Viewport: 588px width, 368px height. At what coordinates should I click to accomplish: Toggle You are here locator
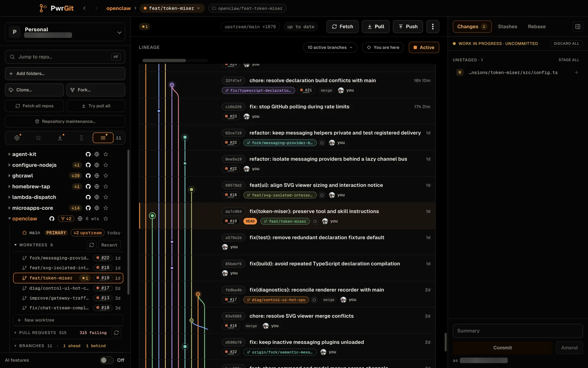click(383, 47)
